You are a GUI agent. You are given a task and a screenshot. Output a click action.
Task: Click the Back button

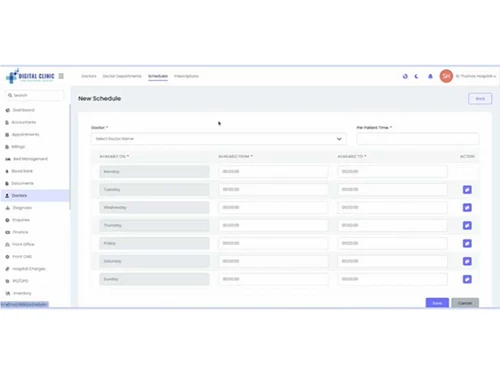pyautogui.click(x=480, y=99)
